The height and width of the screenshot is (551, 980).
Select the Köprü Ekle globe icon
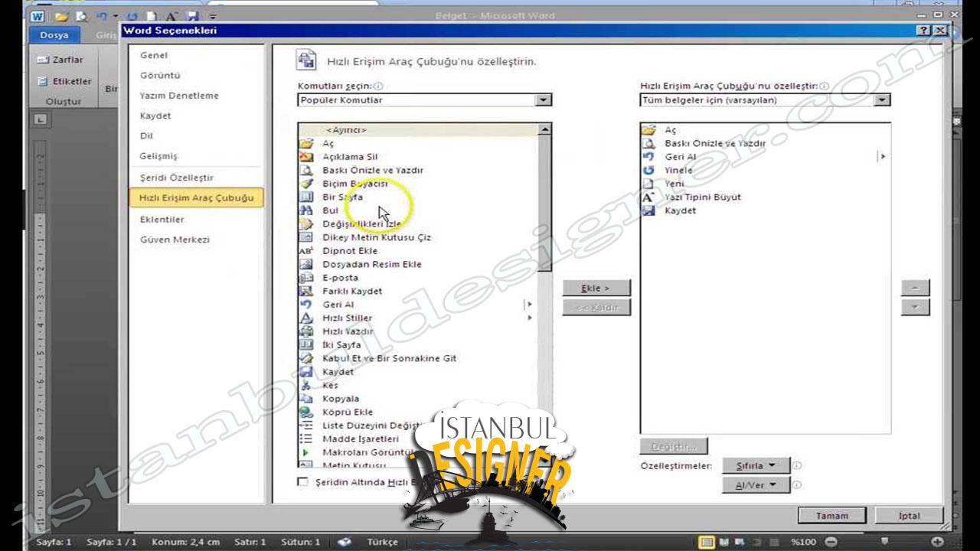306,412
